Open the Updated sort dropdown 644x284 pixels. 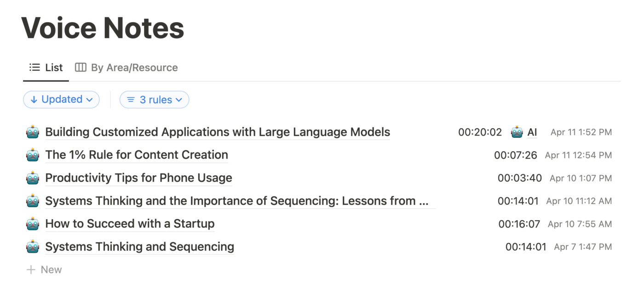click(x=61, y=100)
